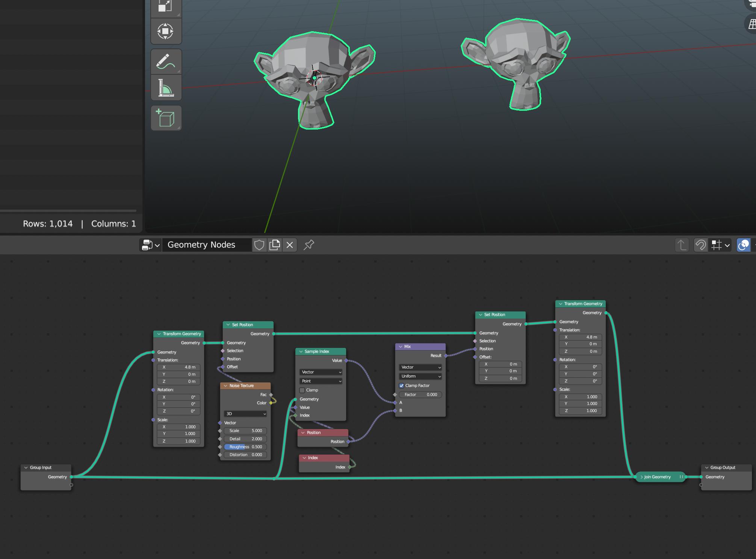Image resolution: width=756 pixels, height=559 pixels.
Task: Adjust the Mix node Factor slider
Action: (x=420, y=394)
